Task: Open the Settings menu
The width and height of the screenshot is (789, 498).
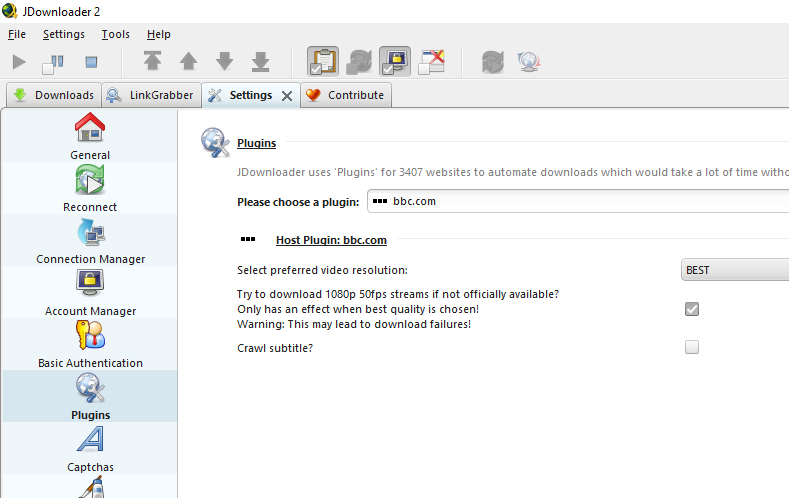Action: [63, 34]
